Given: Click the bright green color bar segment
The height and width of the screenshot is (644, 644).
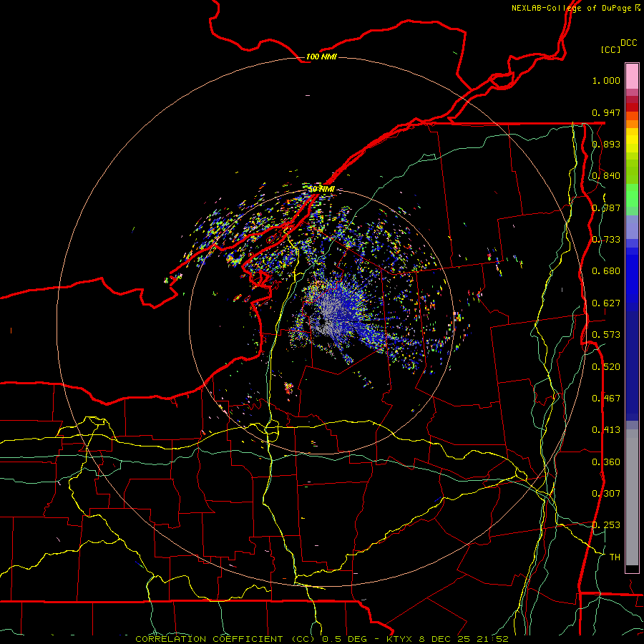Looking at the screenshot, I should click(x=632, y=195).
